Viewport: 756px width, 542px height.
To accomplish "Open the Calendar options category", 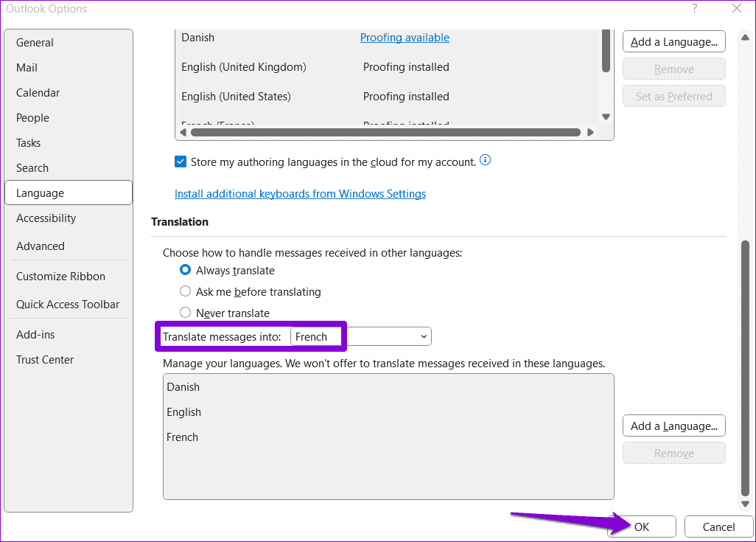I will [69, 93].
